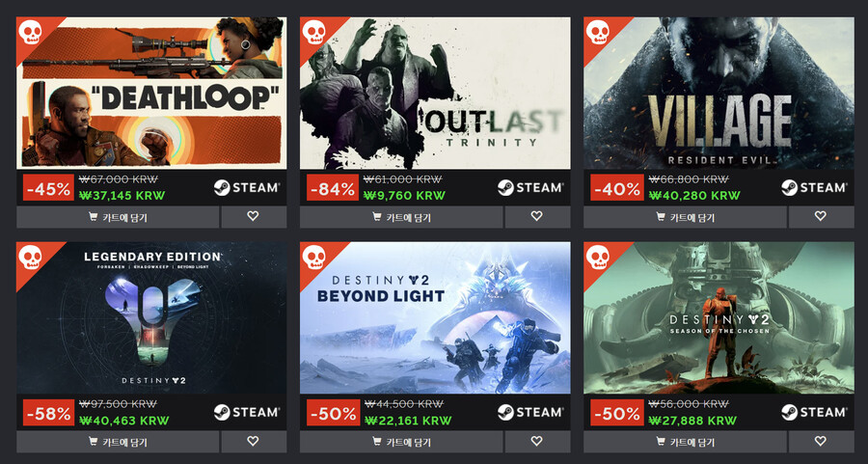868x464 pixels.
Task: Add Outlast Trinity to cart
Action: point(401,217)
